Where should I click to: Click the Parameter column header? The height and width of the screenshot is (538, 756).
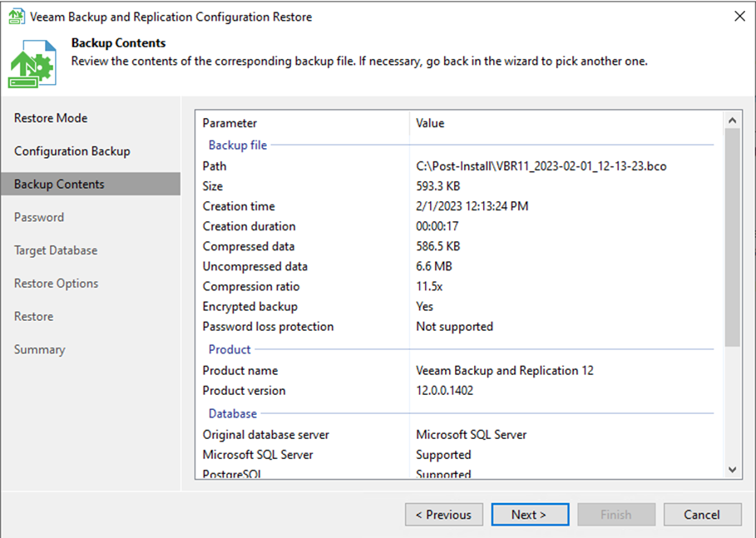(x=230, y=123)
